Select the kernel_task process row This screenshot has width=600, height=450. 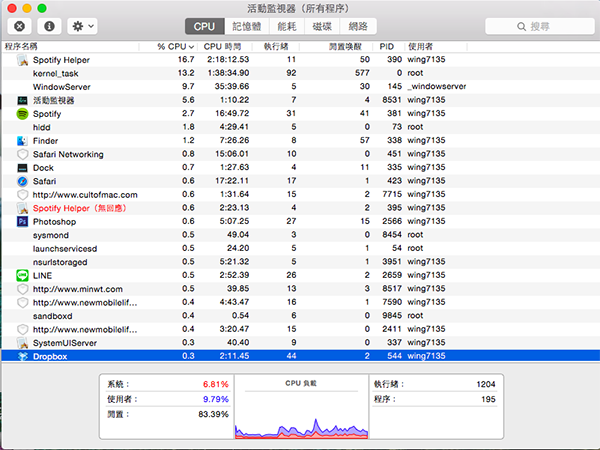[x=301, y=73]
